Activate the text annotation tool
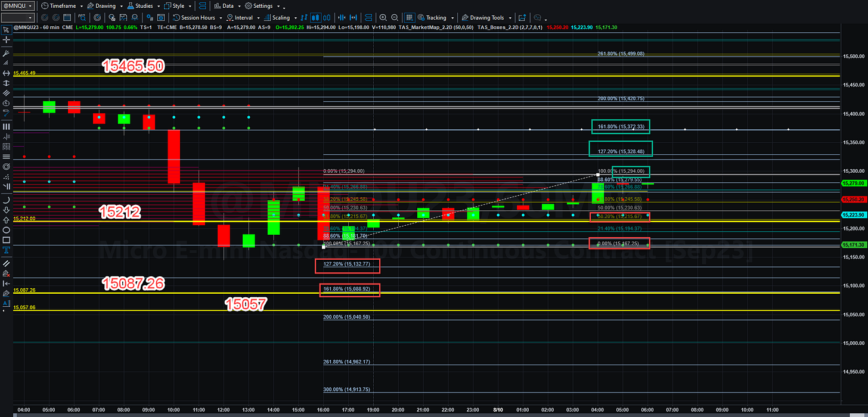 7,250
